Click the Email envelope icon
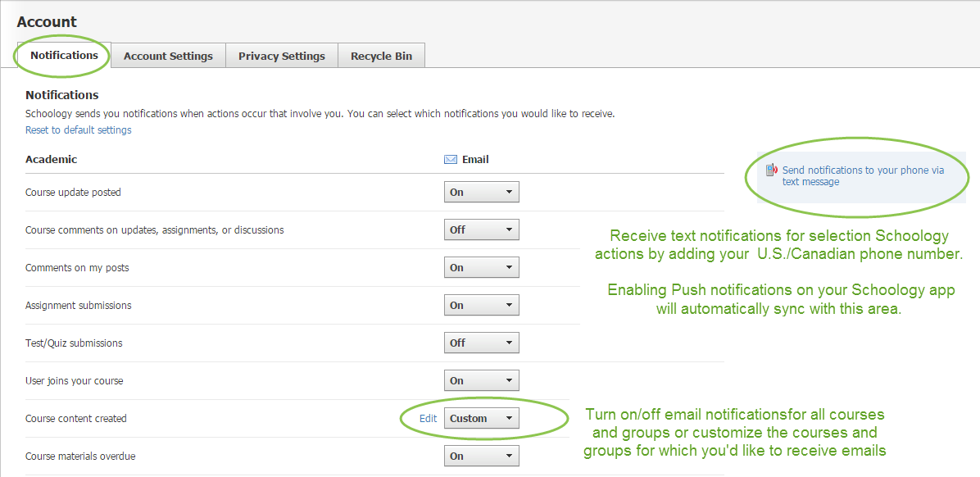 point(450,160)
